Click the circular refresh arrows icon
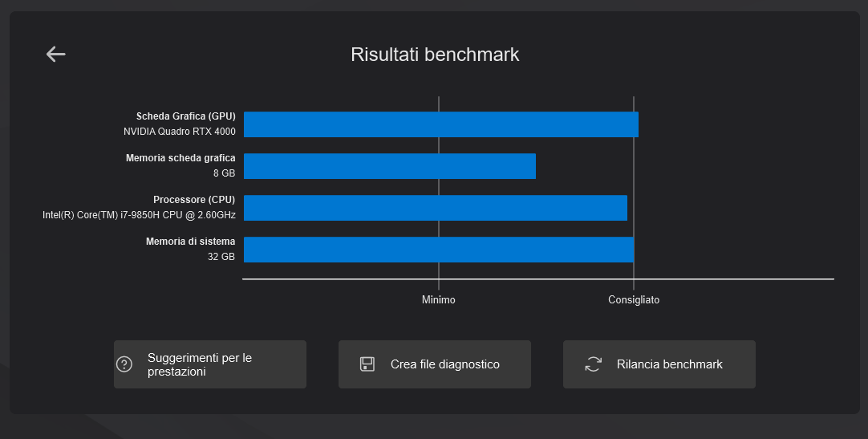 point(593,364)
